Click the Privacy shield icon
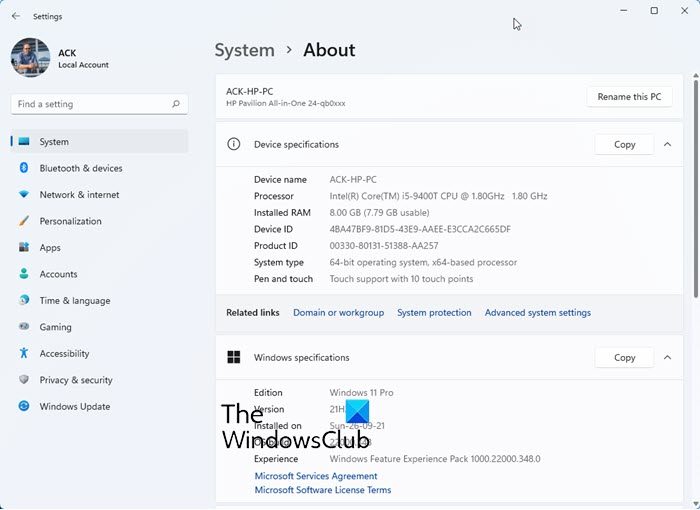This screenshot has width=700, height=510. click(24, 380)
